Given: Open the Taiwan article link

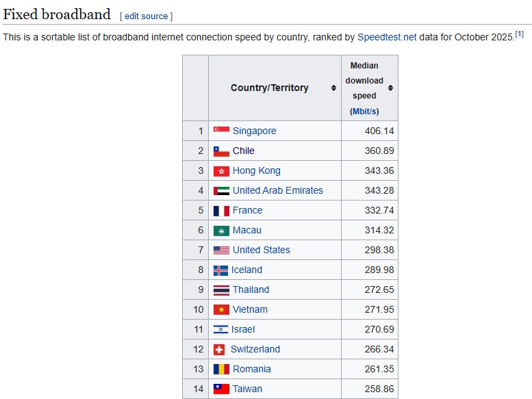Looking at the screenshot, I should 247,389.
